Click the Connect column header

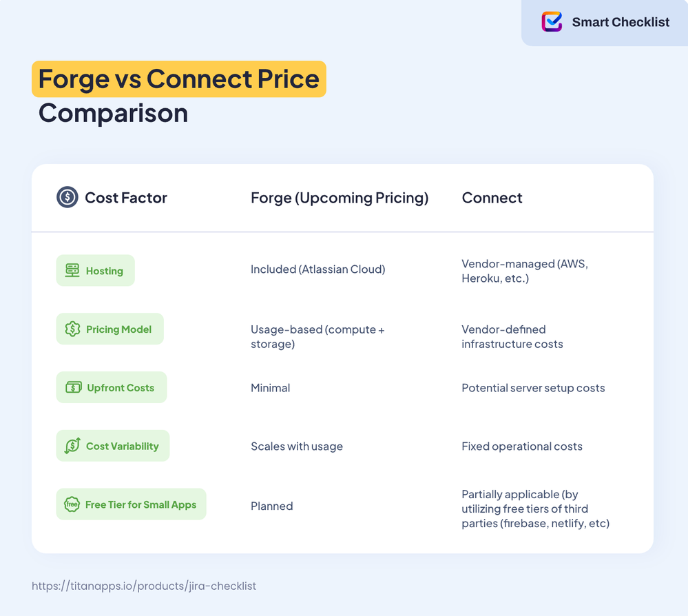pos(492,198)
